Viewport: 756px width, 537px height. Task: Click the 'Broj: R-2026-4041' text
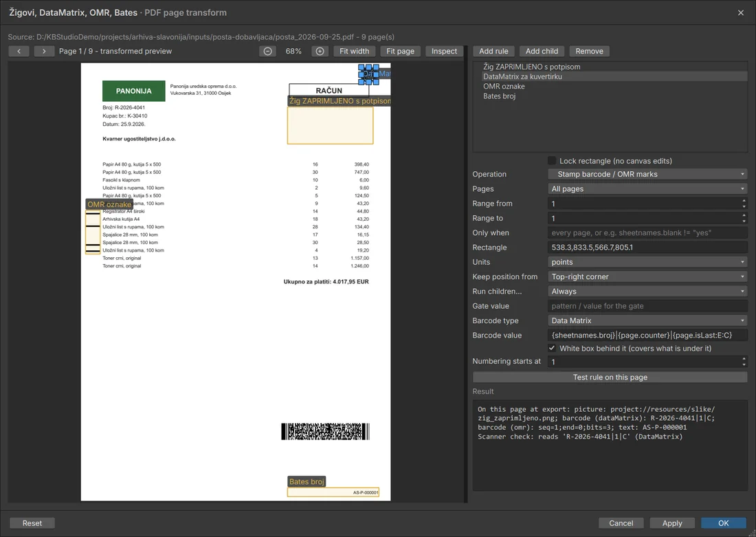pos(124,107)
